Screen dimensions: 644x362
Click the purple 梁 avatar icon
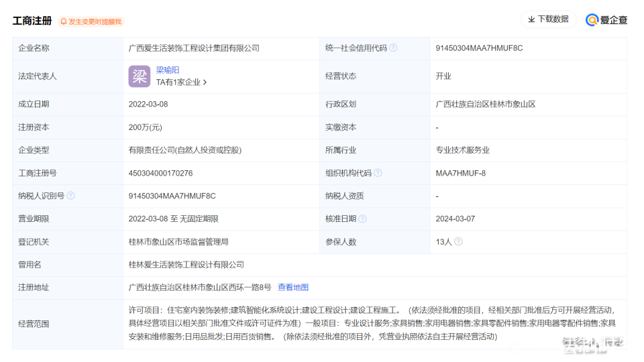(x=140, y=76)
